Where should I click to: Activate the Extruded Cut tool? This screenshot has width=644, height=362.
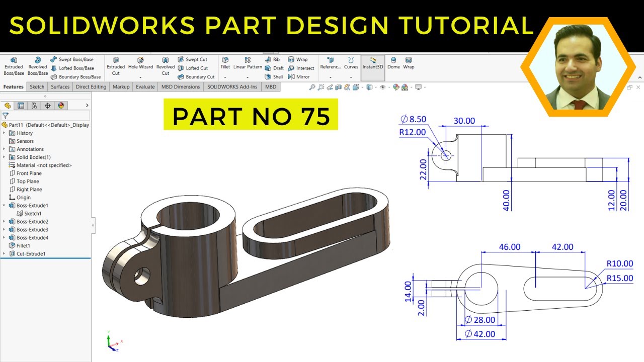coord(116,66)
